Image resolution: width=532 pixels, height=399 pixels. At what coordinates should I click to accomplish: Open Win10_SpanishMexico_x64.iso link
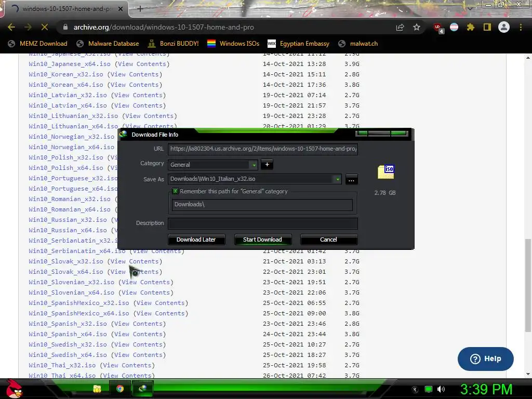[x=79, y=313]
